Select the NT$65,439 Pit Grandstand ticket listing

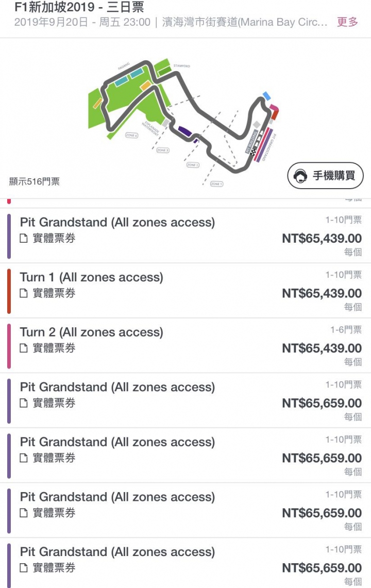[x=185, y=236]
